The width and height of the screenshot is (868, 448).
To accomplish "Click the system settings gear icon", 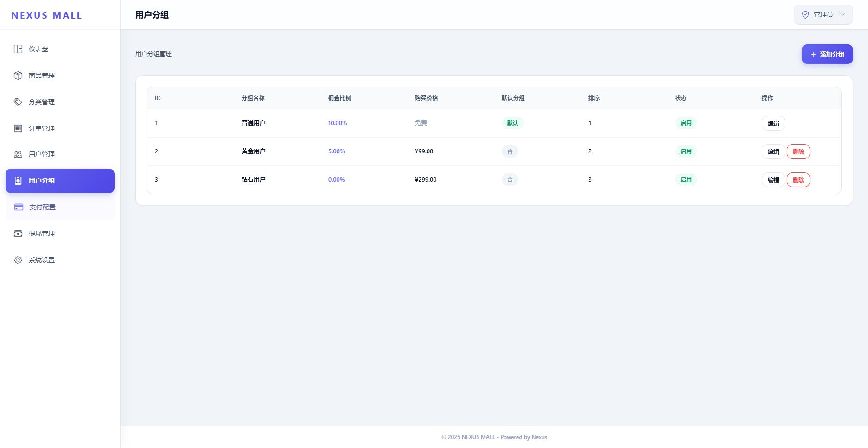I will click(18, 260).
